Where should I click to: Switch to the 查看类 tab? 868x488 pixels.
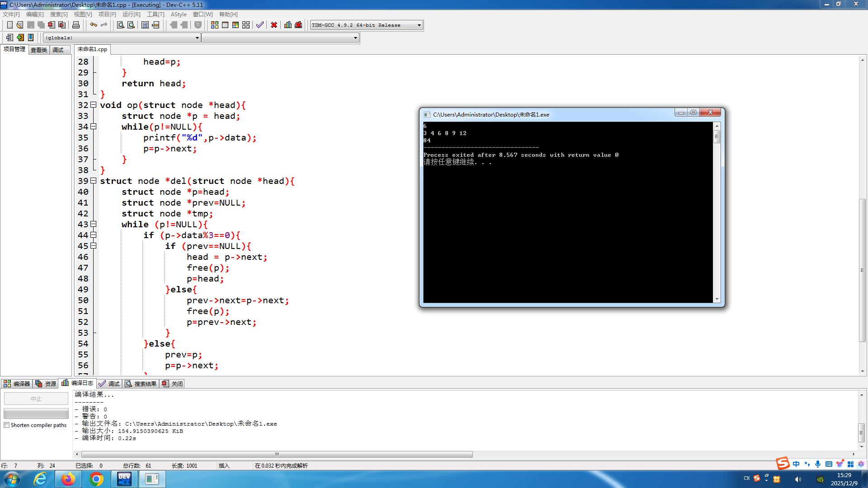tap(39, 50)
